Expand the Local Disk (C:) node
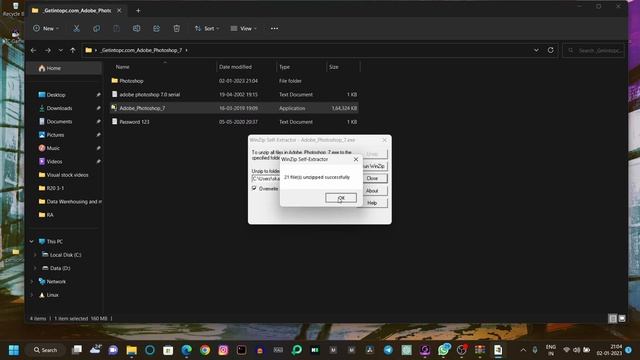This screenshot has height=360, width=640. (x=36, y=255)
